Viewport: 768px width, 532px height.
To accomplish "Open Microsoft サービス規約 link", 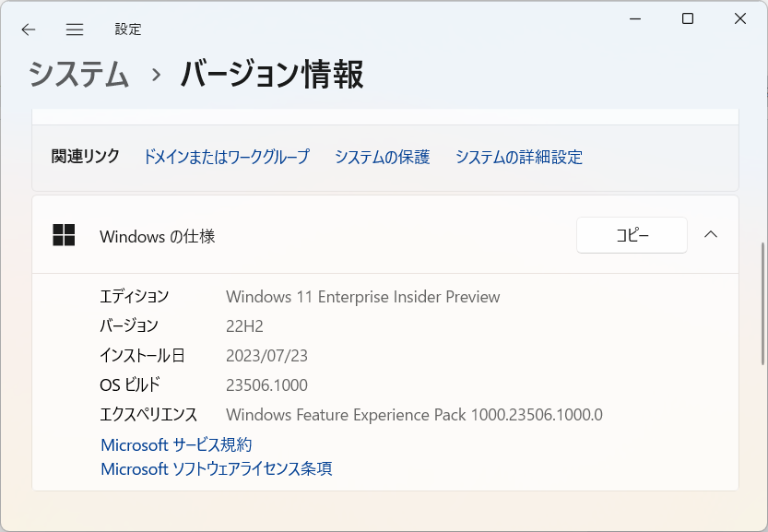I will (x=177, y=444).
